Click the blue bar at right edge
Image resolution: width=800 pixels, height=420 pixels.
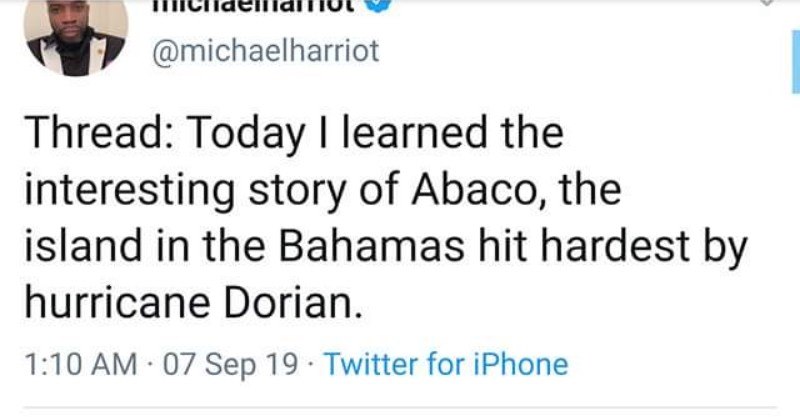point(795,62)
